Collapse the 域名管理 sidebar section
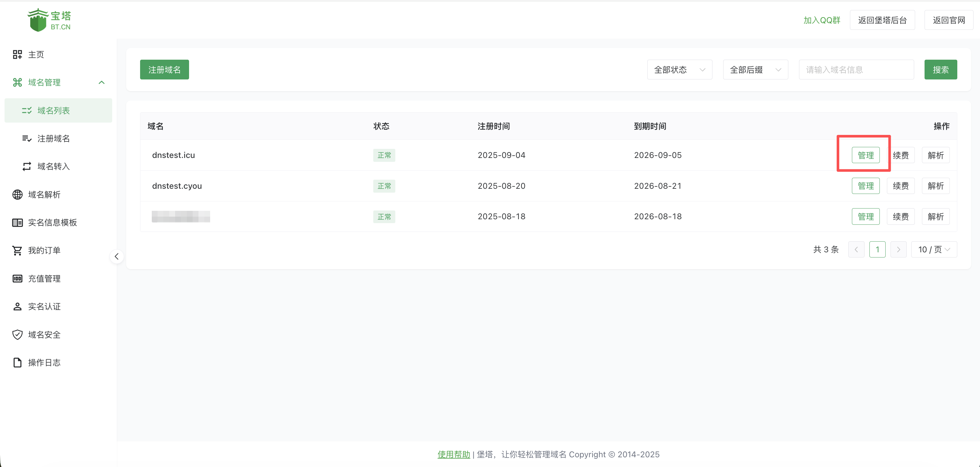Viewport: 980px width, 467px height. click(x=101, y=82)
